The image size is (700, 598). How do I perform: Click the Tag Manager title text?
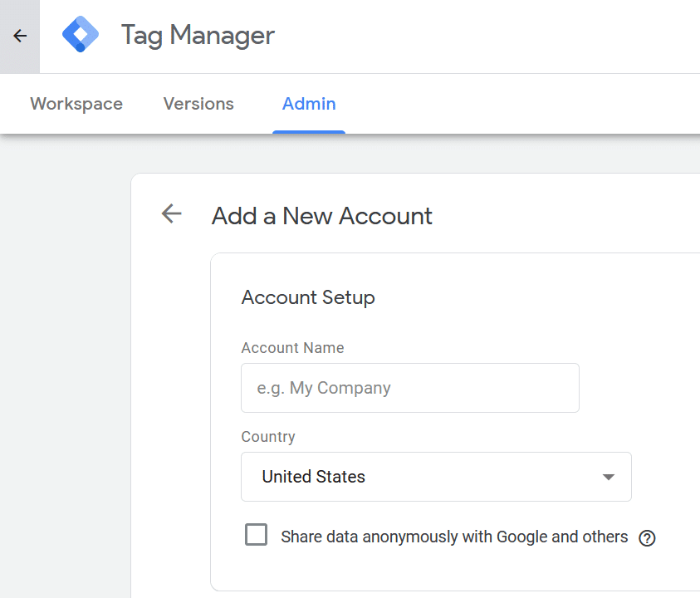pyautogui.click(x=198, y=35)
